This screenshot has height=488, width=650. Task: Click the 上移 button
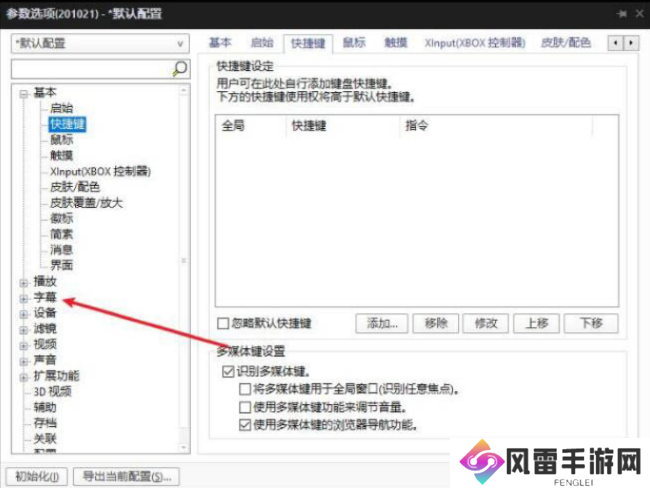pos(536,323)
